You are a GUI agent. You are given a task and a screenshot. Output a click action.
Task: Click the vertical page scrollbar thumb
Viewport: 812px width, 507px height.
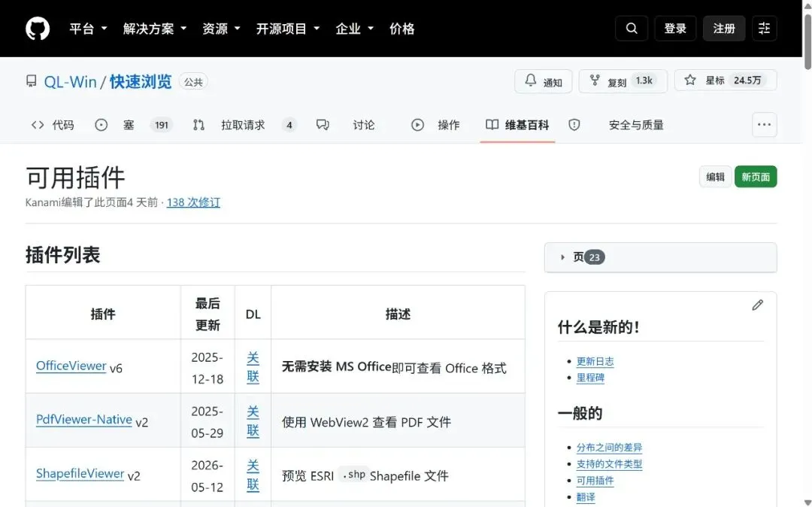(807, 41)
